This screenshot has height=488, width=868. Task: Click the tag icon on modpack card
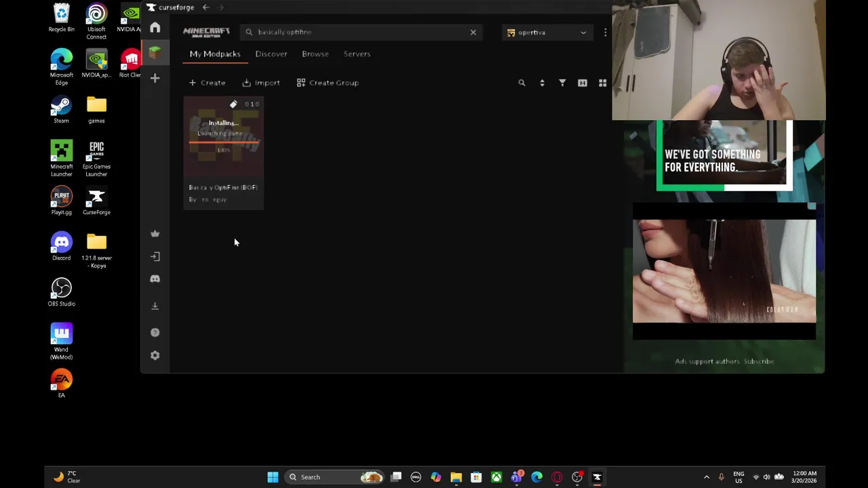233,104
